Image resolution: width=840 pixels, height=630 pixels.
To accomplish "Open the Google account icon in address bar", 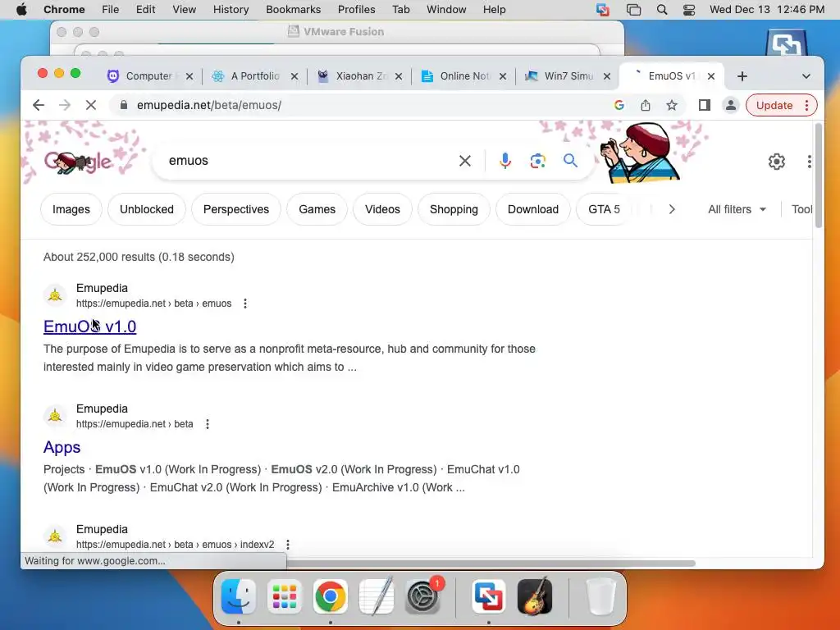I will [x=619, y=105].
